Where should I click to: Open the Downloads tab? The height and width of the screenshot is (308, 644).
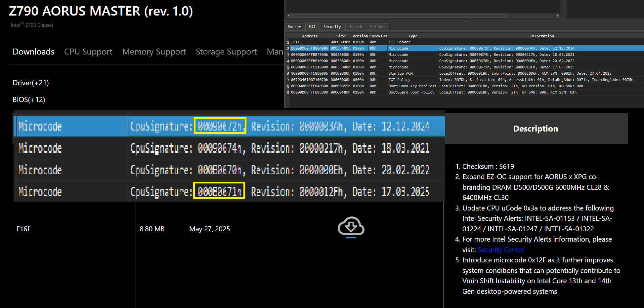coord(33,52)
